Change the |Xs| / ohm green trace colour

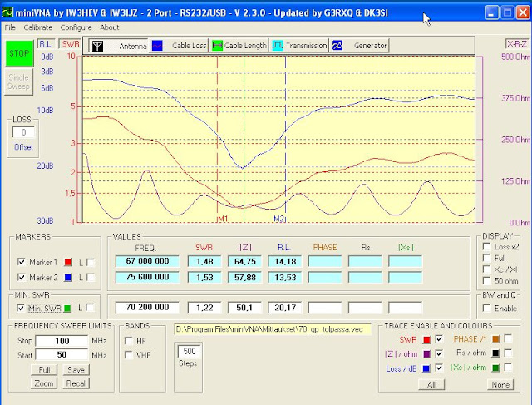tap(495, 368)
